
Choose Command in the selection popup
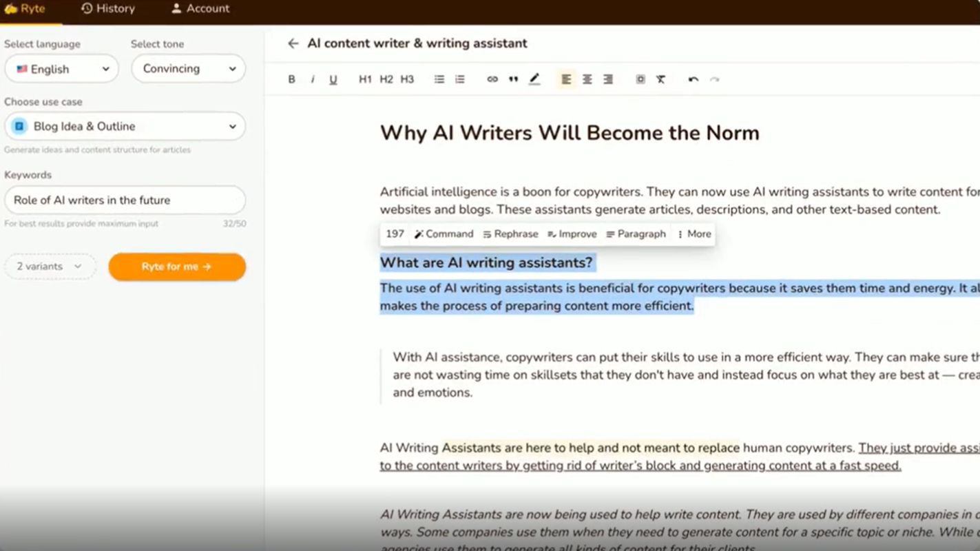click(444, 234)
